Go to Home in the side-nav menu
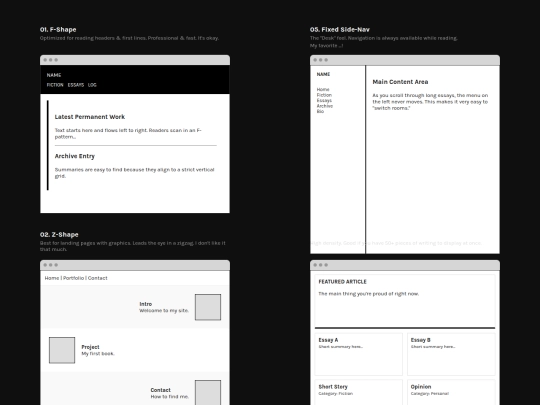 323,90
